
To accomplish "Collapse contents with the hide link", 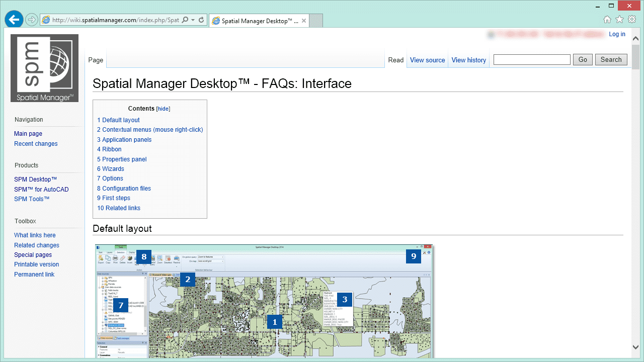I will 164,109.
